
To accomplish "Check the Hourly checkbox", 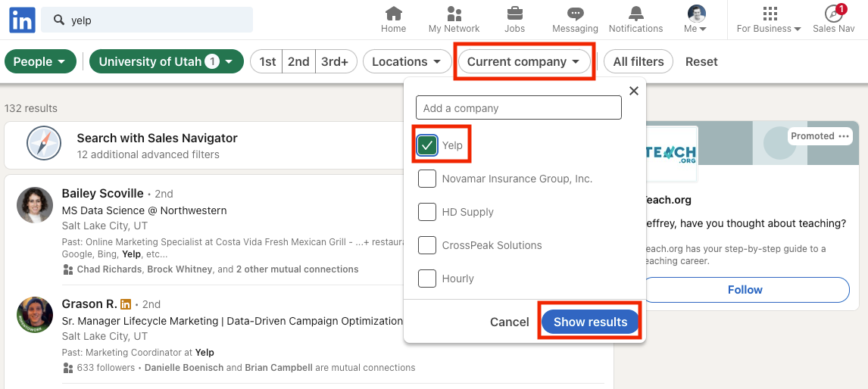I will pos(426,279).
